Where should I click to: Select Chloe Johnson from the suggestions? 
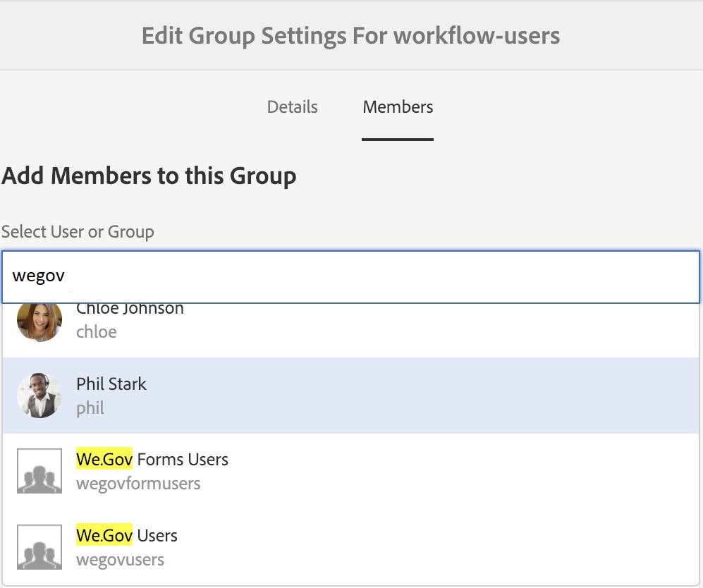click(130, 310)
